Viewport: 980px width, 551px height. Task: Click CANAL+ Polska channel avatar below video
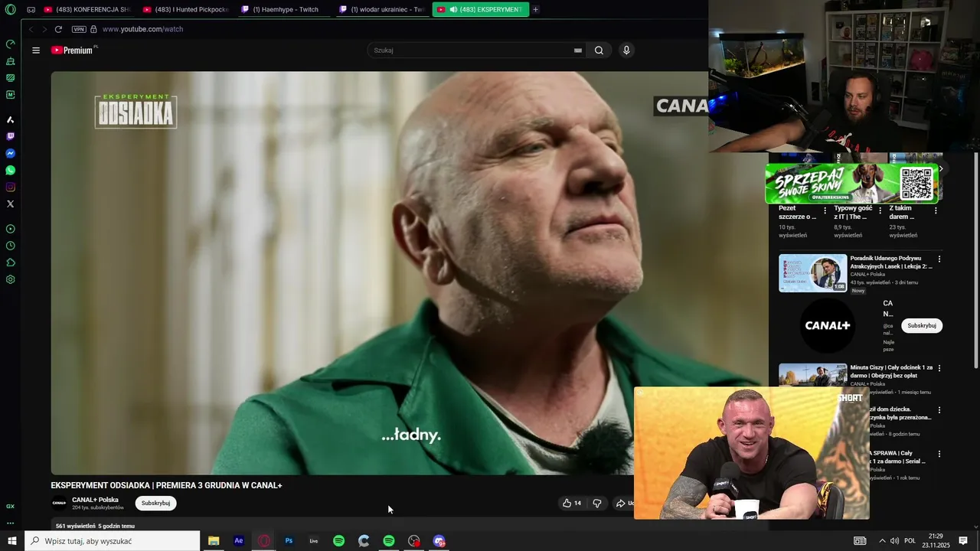[59, 504]
